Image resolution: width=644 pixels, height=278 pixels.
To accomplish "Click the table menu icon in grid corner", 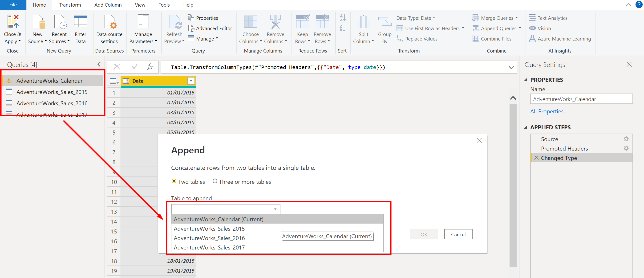I will (x=114, y=81).
